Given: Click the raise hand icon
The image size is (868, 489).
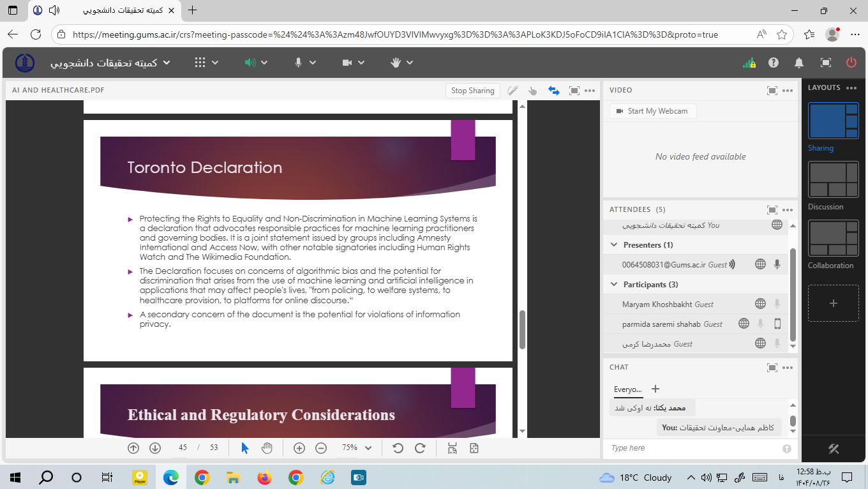Looking at the screenshot, I should 395,63.
